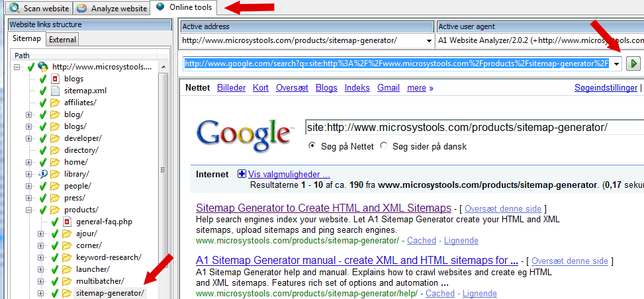Expand the launcher/ folder node
The height and width of the screenshot is (299, 644).
(x=40, y=269)
